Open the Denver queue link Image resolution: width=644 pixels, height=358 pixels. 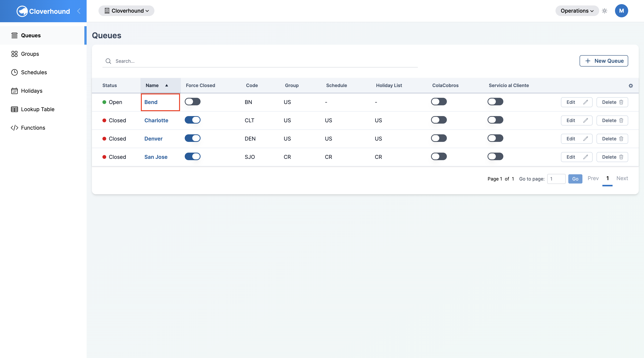click(x=153, y=139)
